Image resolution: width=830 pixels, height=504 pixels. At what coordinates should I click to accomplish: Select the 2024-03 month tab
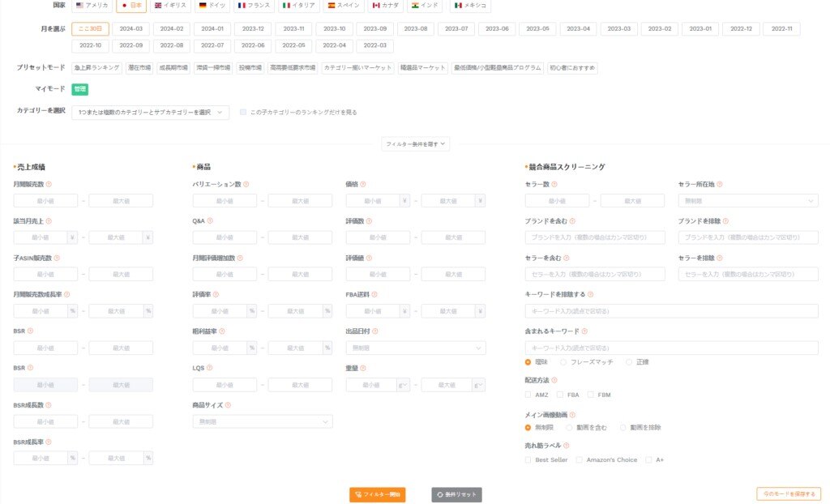coord(130,29)
